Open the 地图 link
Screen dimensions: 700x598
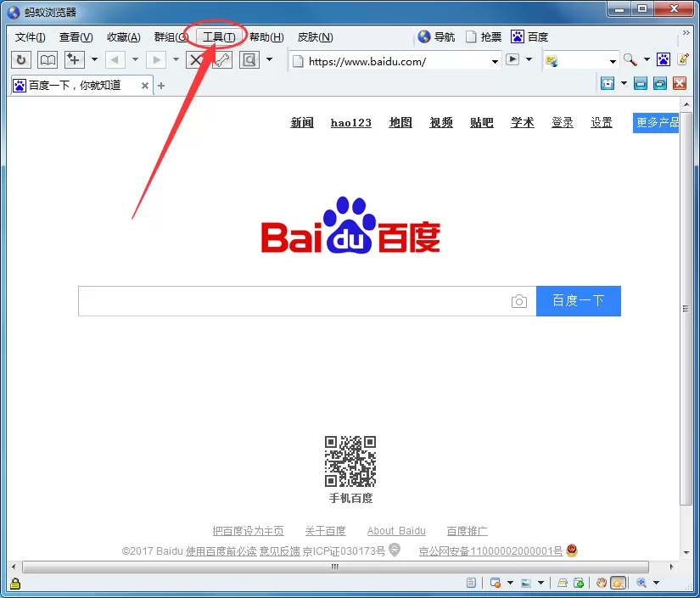(x=400, y=122)
